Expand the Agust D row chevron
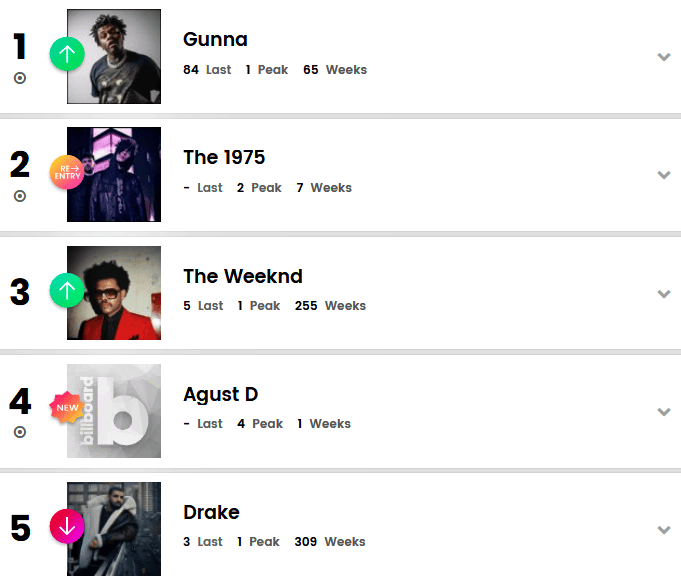This screenshot has width=681, height=580. point(663,412)
